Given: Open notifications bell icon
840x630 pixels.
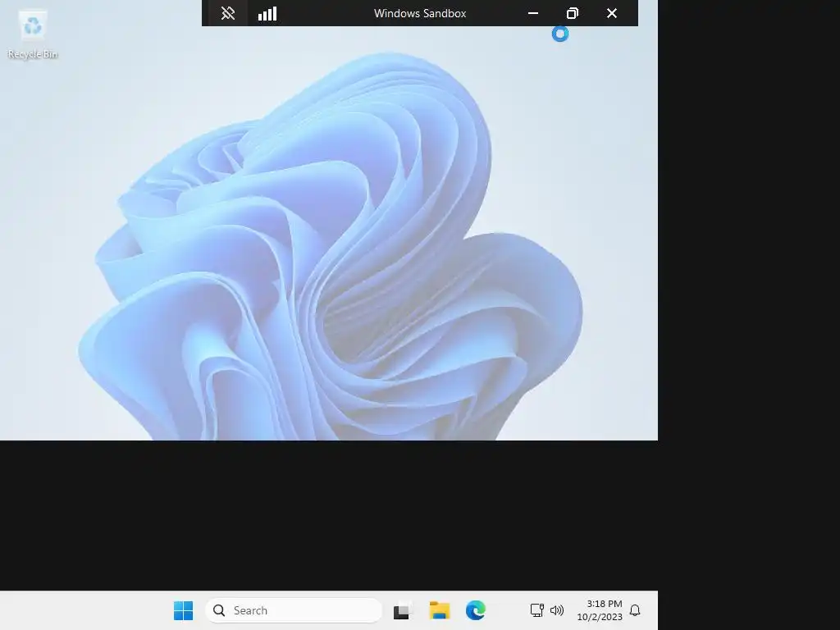Looking at the screenshot, I should pyautogui.click(x=635, y=610).
